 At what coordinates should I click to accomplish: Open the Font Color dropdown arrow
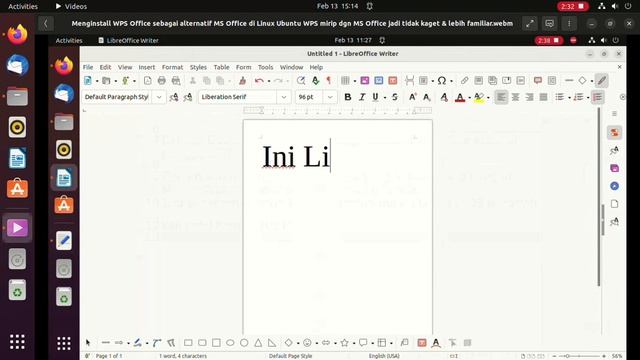coord(469,98)
